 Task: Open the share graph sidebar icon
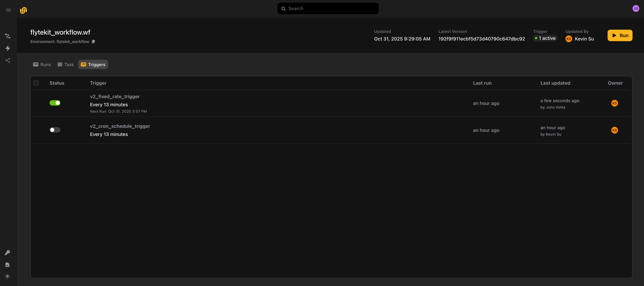(8, 60)
